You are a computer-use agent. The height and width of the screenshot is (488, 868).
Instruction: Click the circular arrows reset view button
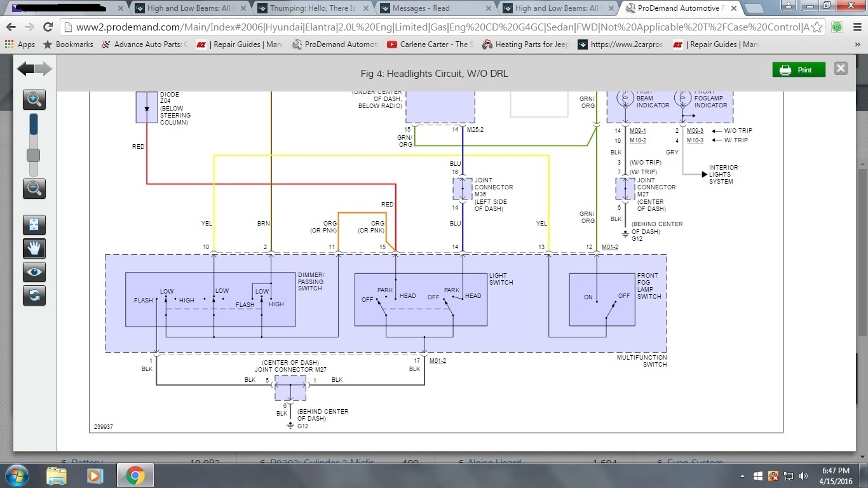point(34,295)
